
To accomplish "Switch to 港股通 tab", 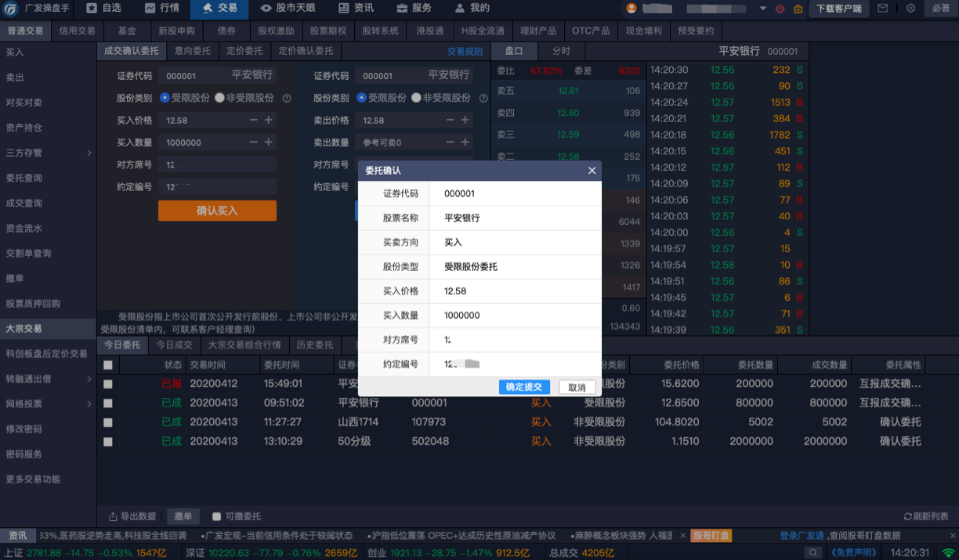I will (429, 31).
